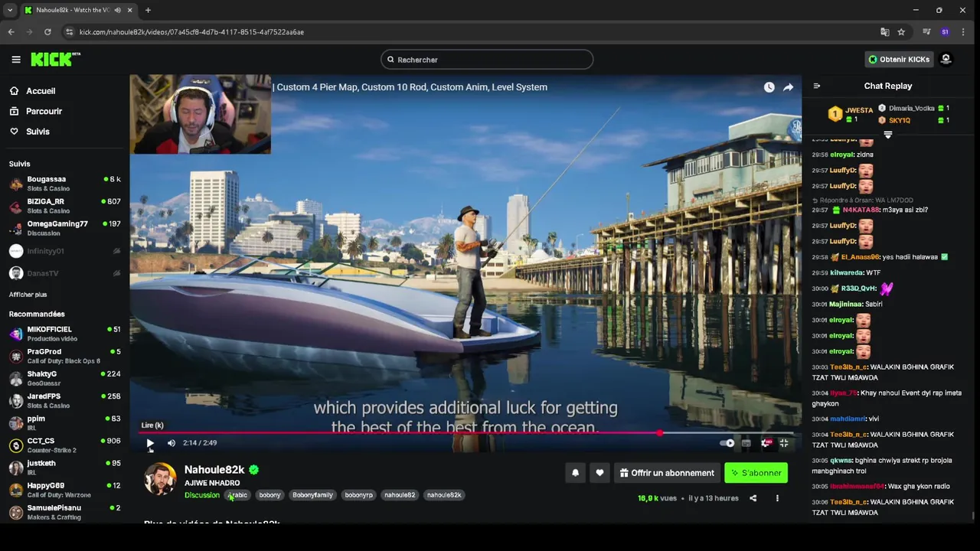The height and width of the screenshot is (551, 980).
Task: Select the bobonyrp tag
Action: (x=358, y=495)
